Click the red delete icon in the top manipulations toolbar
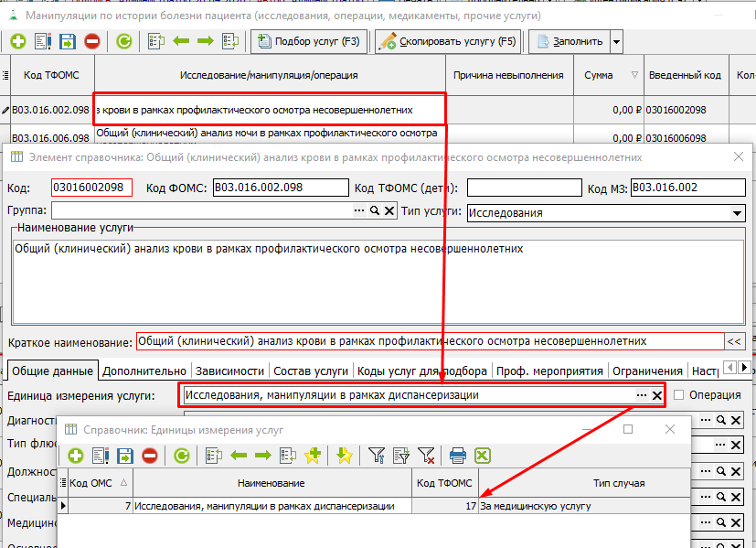 point(91,41)
